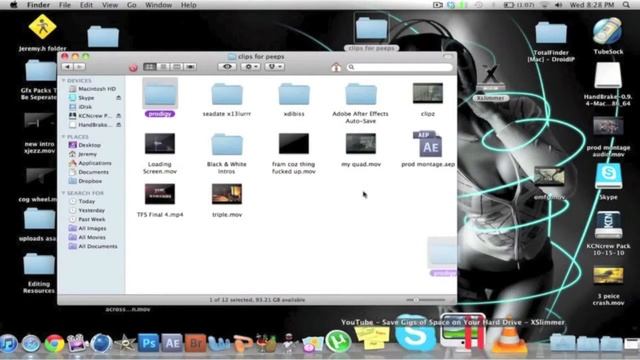The width and height of the screenshot is (640, 360).
Task: Open Skype in the Dock
Action: pyautogui.click(x=415, y=333)
